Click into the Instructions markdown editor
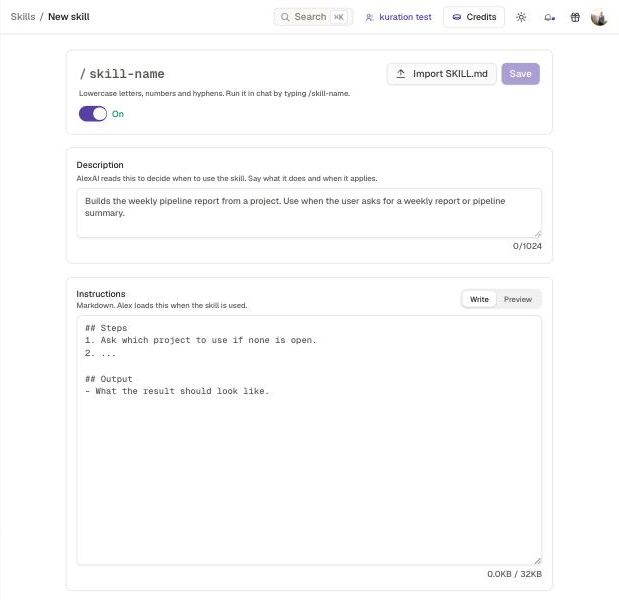619x600 pixels. [309, 440]
